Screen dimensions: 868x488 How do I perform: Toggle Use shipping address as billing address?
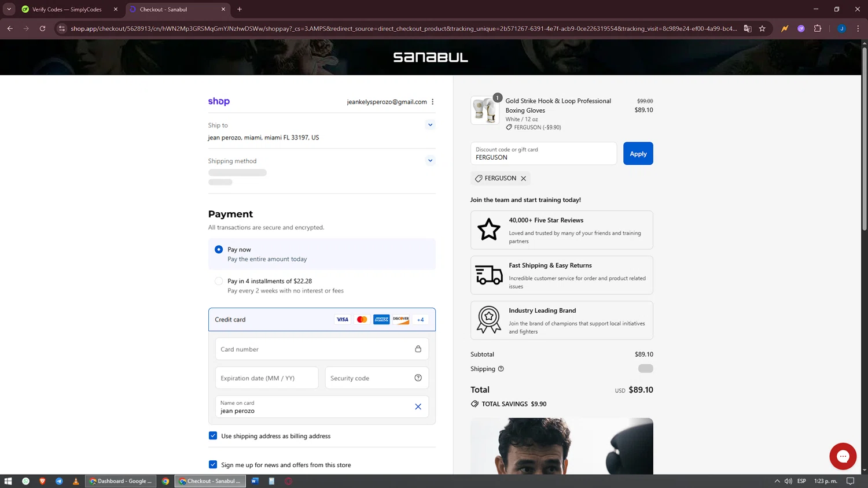point(213,436)
